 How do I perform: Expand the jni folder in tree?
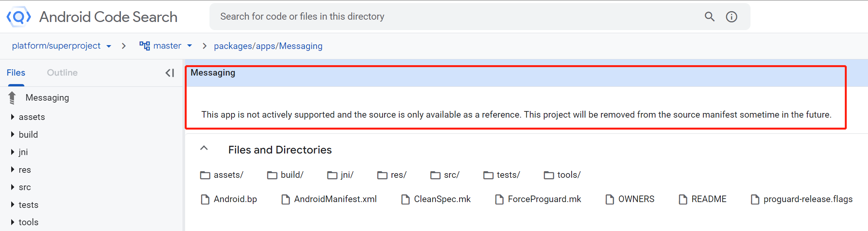(12, 152)
